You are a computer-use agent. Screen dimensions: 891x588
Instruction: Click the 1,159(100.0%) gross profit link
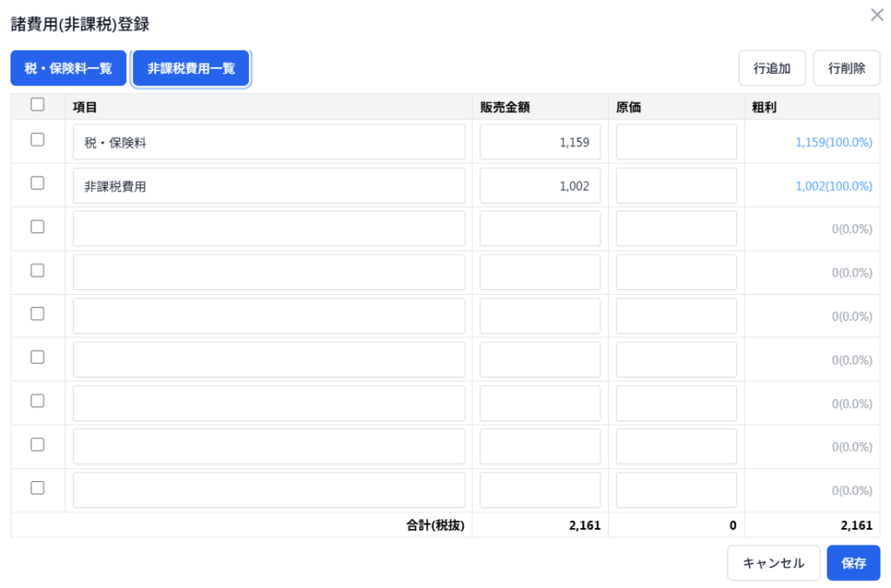click(x=833, y=143)
